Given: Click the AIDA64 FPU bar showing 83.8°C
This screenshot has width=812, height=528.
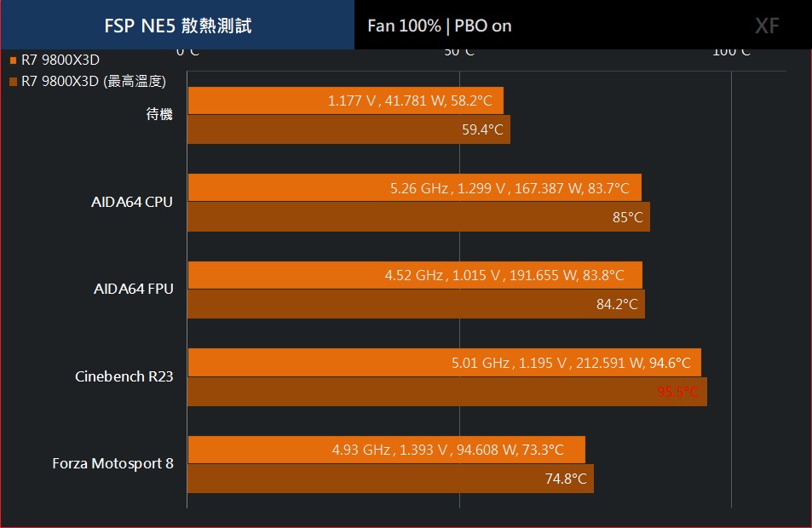Looking at the screenshot, I should click(415, 275).
